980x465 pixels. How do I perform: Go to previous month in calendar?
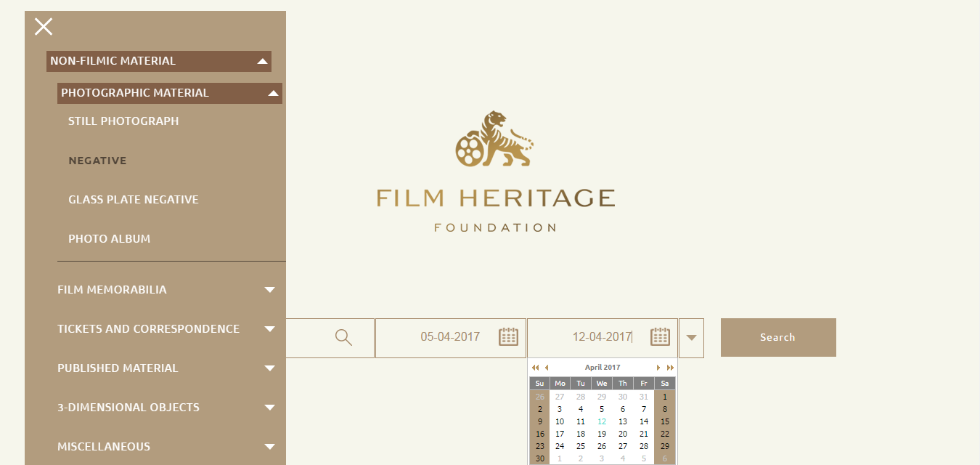[546, 368]
